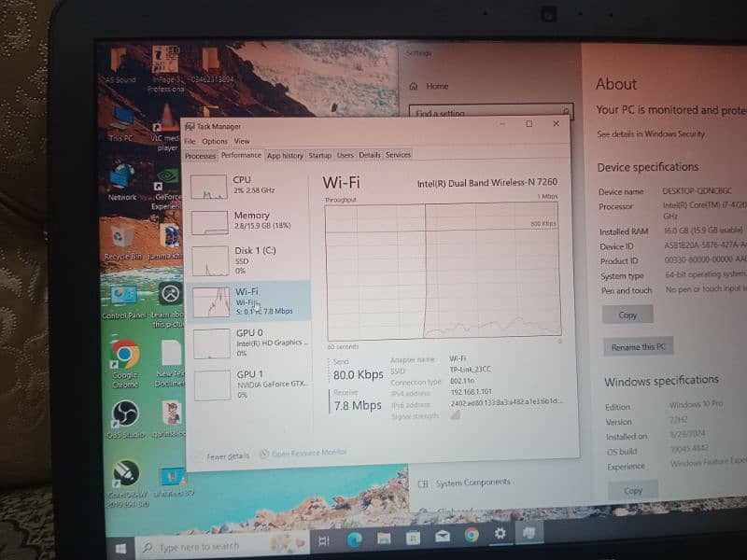Click Copy under Device specifications
Screen dimensions: 747x560
(627, 315)
